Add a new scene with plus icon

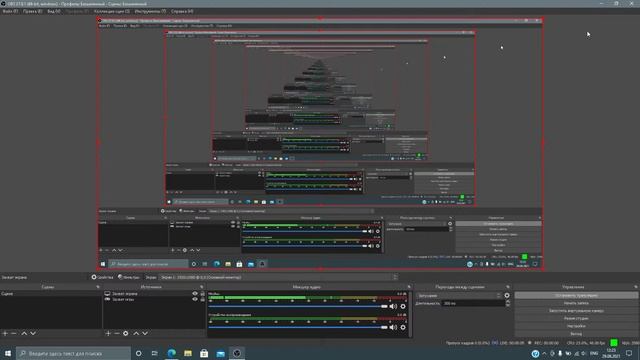5,333
